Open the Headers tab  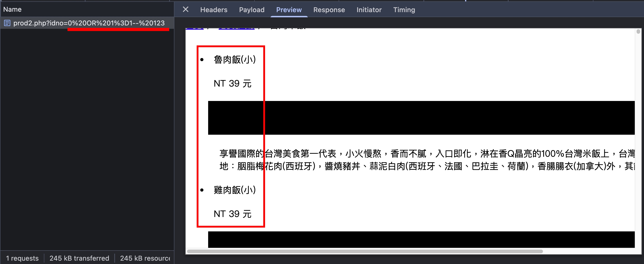coord(214,10)
